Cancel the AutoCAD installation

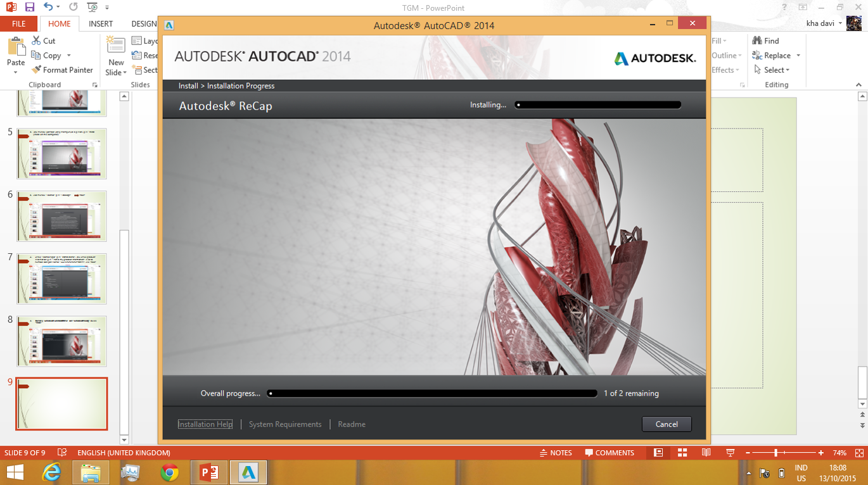click(667, 424)
